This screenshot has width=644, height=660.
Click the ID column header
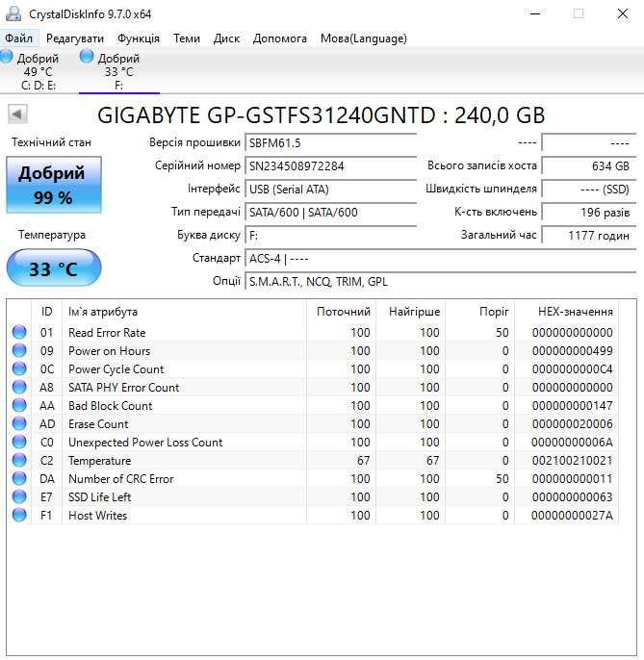click(x=47, y=312)
